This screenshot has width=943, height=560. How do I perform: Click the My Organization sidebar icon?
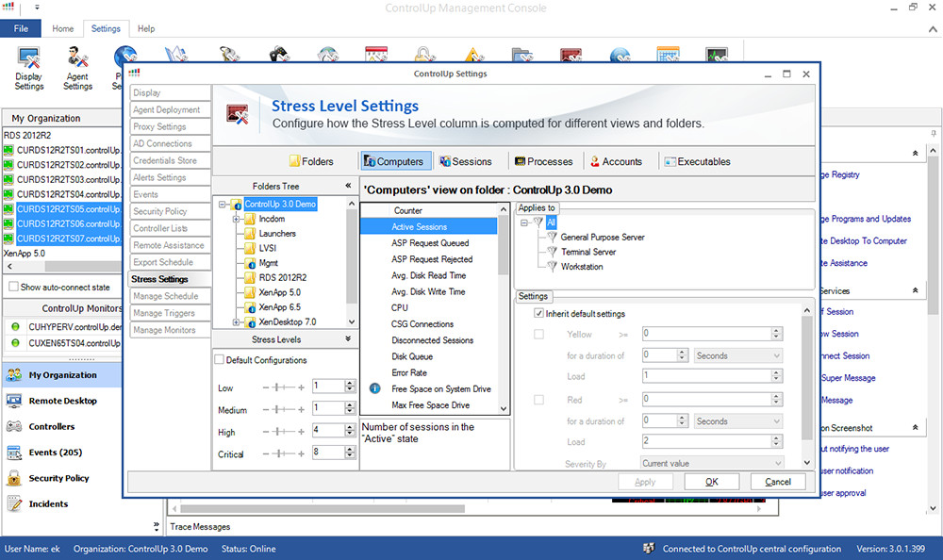[x=14, y=374]
